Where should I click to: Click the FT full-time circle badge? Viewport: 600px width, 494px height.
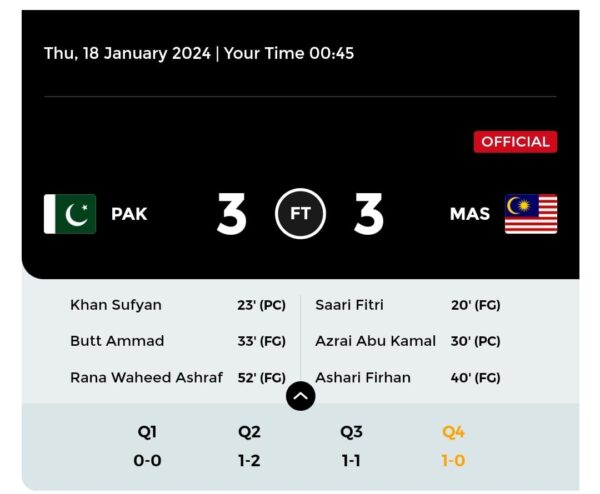click(x=300, y=214)
